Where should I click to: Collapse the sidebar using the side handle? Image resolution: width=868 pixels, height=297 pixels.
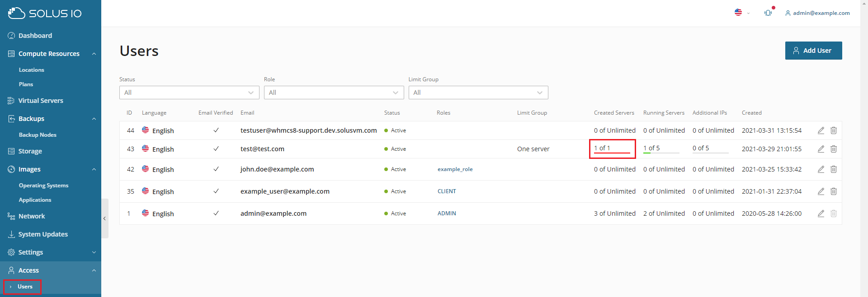pos(104,218)
